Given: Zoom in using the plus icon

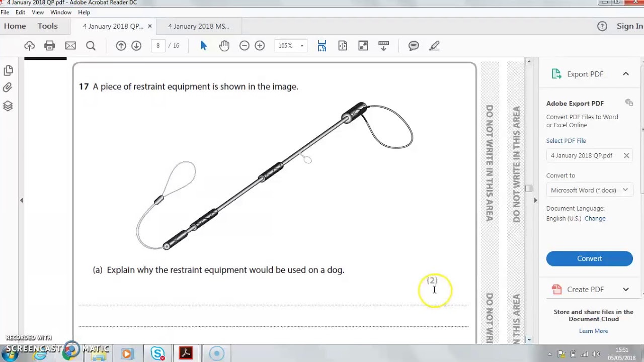Looking at the screenshot, I should (x=260, y=46).
